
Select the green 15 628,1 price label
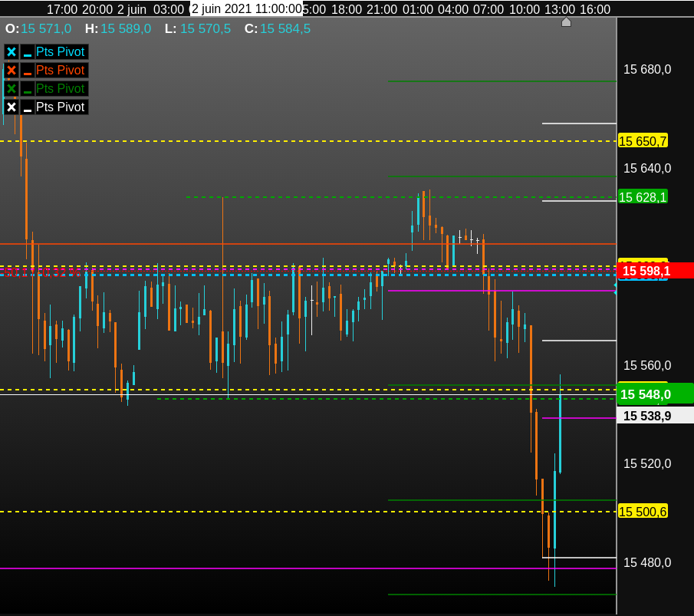[x=643, y=197]
